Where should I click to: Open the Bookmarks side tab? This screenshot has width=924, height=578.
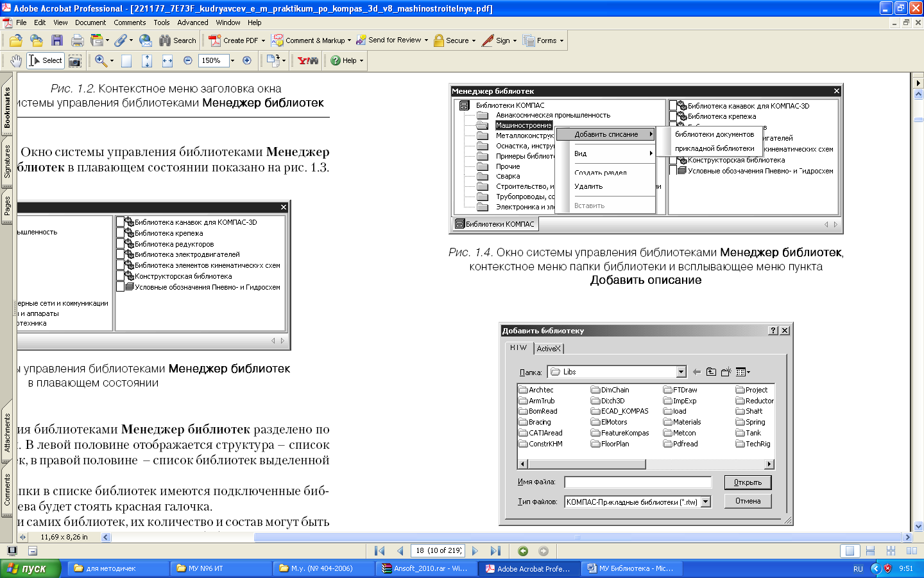[7, 108]
